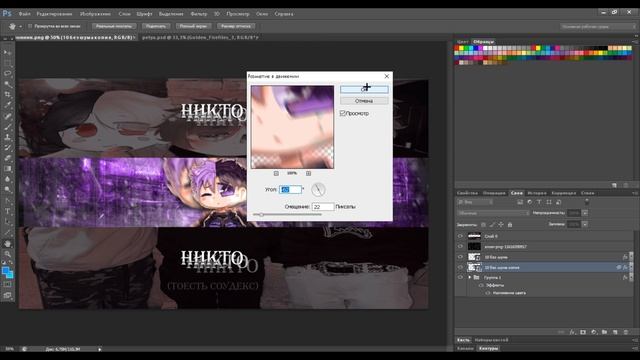Switch to the История tab
Image resolution: width=640 pixels, height=360 pixels.
537,193
